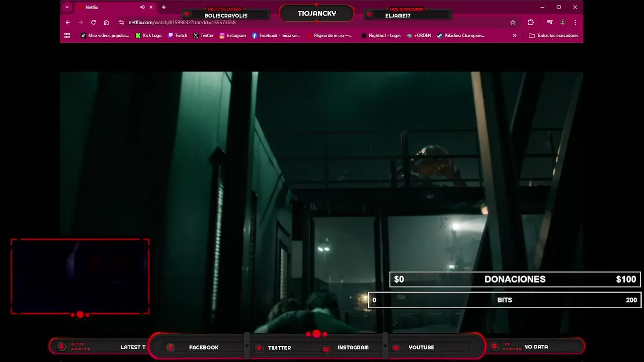
Task: Open the apps grid in bookmarks bar
Action: (x=67, y=36)
